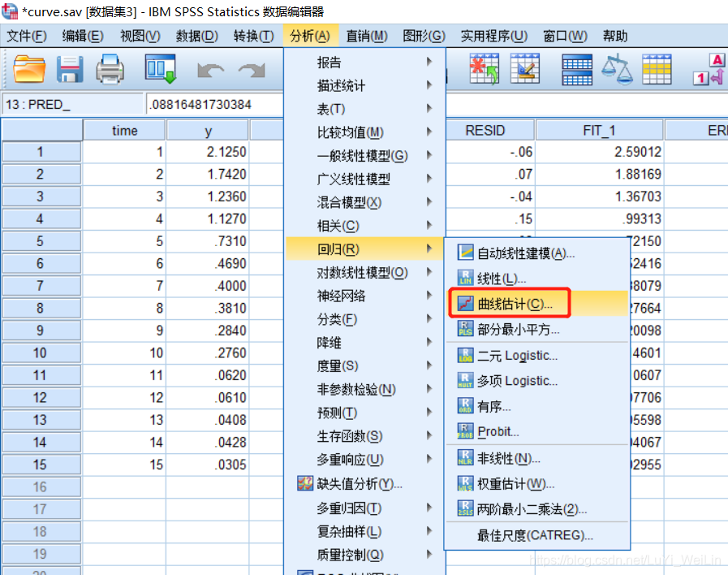
Task: Choose Probit regression item
Action: click(x=537, y=431)
